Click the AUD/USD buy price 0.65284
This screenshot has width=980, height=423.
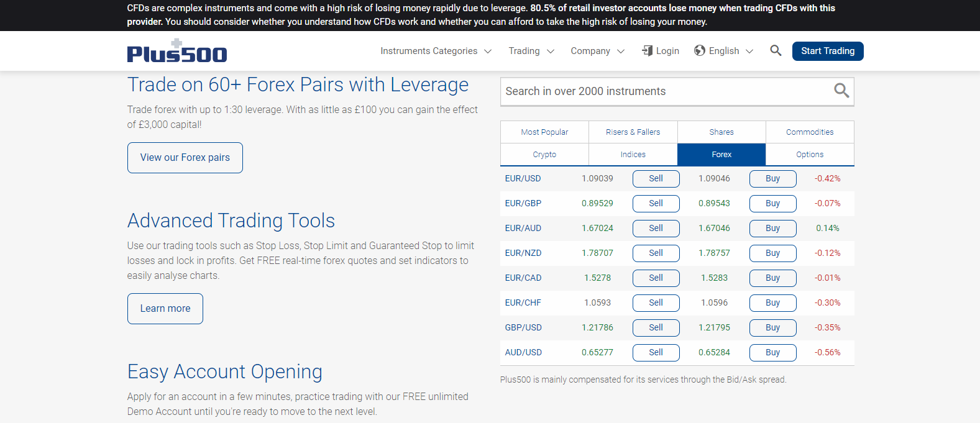714,352
